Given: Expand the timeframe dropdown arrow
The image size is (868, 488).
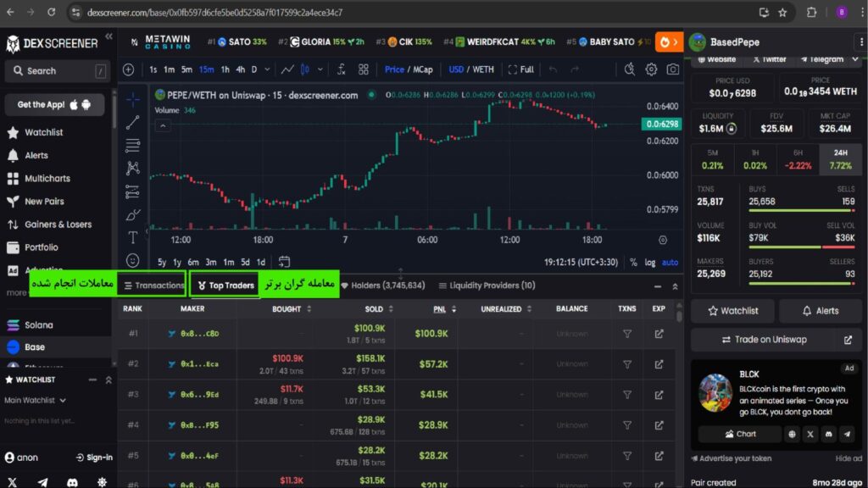Looking at the screenshot, I should (x=267, y=69).
